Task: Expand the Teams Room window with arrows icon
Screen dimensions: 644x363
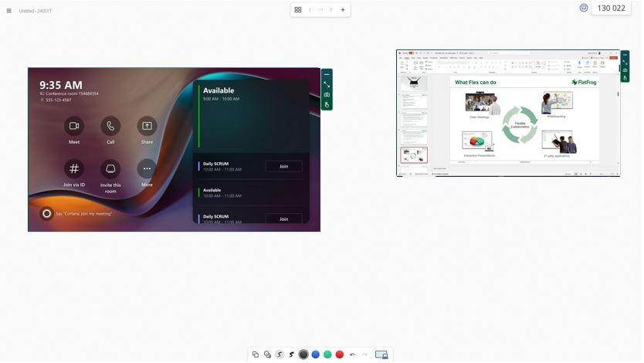Action: point(327,84)
